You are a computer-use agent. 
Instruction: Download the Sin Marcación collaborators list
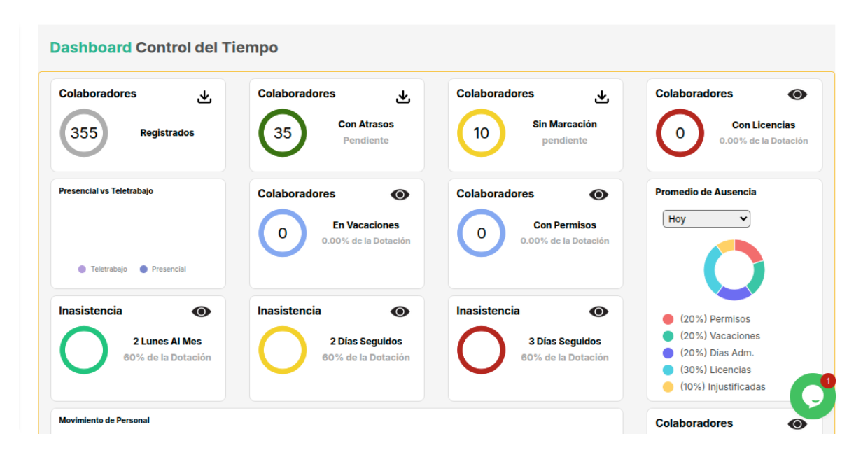click(602, 97)
